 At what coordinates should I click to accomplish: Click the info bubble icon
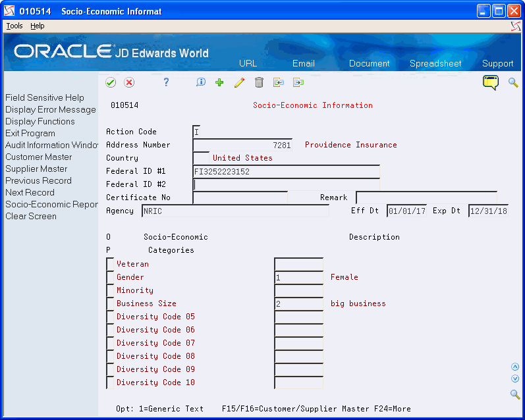pyautogui.click(x=200, y=82)
